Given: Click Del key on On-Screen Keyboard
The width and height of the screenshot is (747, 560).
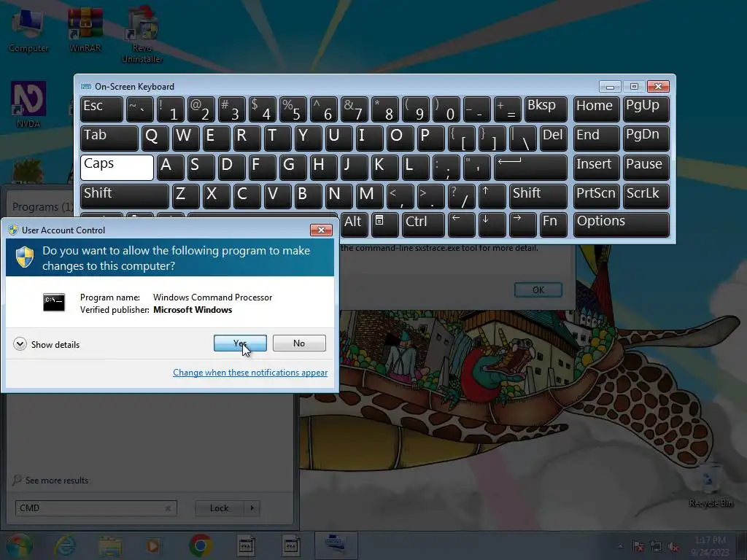Looking at the screenshot, I should pyautogui.click(x=554, y=138).
